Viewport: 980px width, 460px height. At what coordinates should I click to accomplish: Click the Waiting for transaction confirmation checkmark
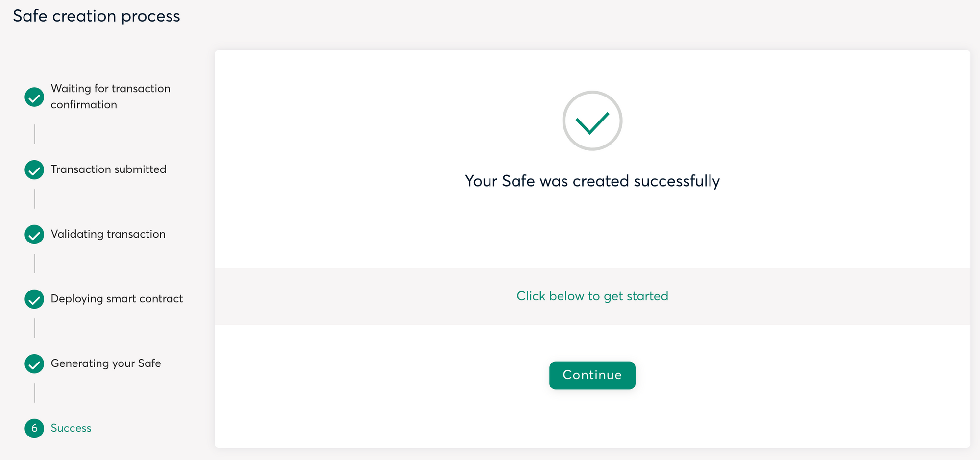tap(34, 97)
